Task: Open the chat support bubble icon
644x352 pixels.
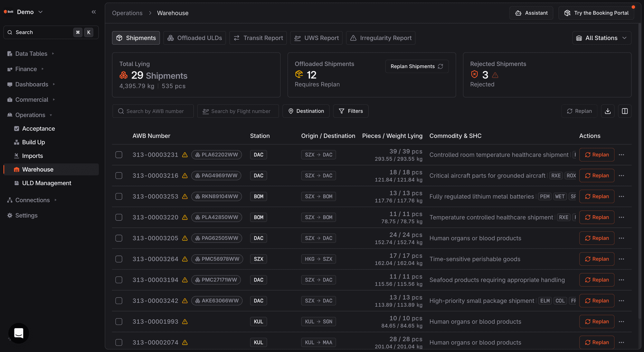Action: click(19, 333)
